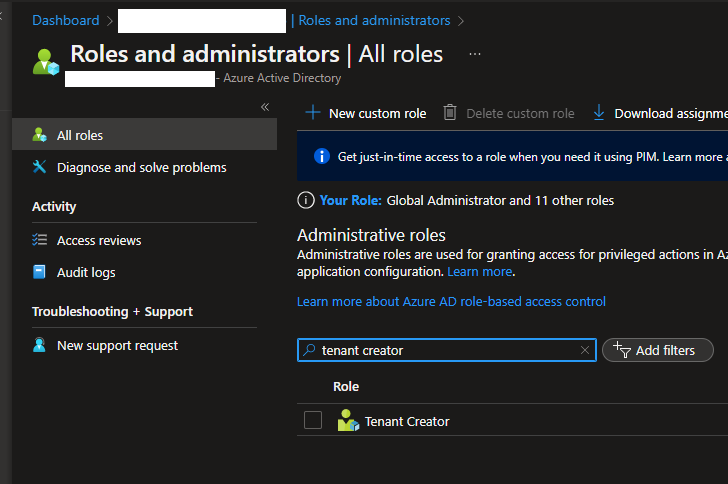The height and width of the screenshot is (484, 728).
Task: Follow the Azure AD role-based access control link
Action: click(x=451, y=301)
